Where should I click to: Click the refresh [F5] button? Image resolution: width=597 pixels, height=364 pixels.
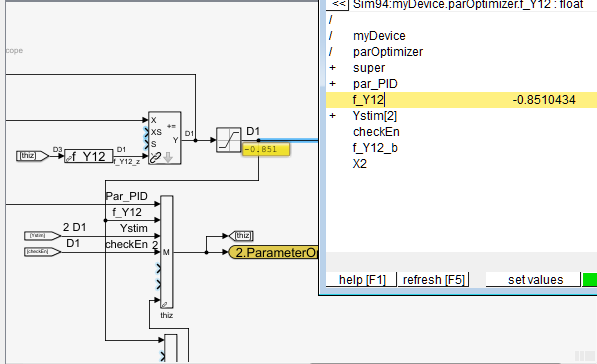[x=433, y=280]
